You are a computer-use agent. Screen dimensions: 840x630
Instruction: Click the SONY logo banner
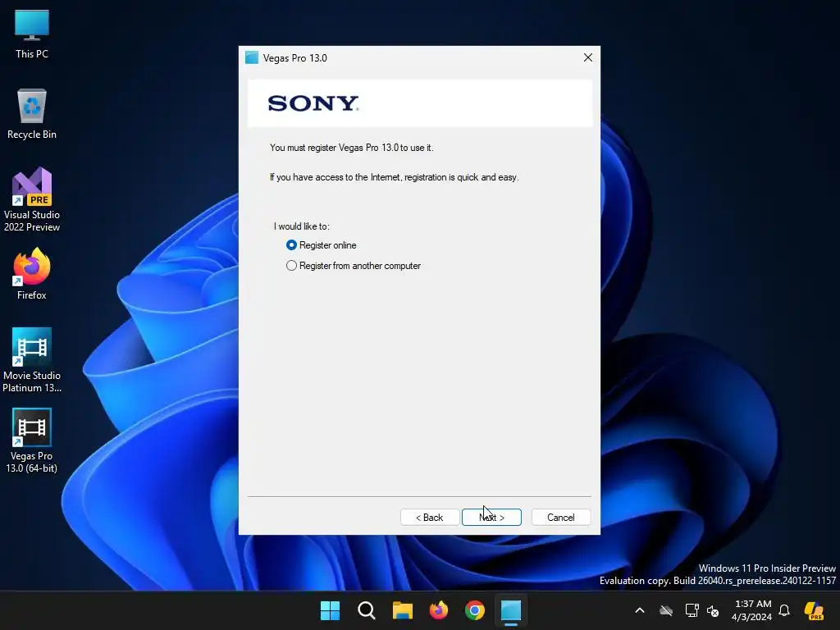(420, 103)
